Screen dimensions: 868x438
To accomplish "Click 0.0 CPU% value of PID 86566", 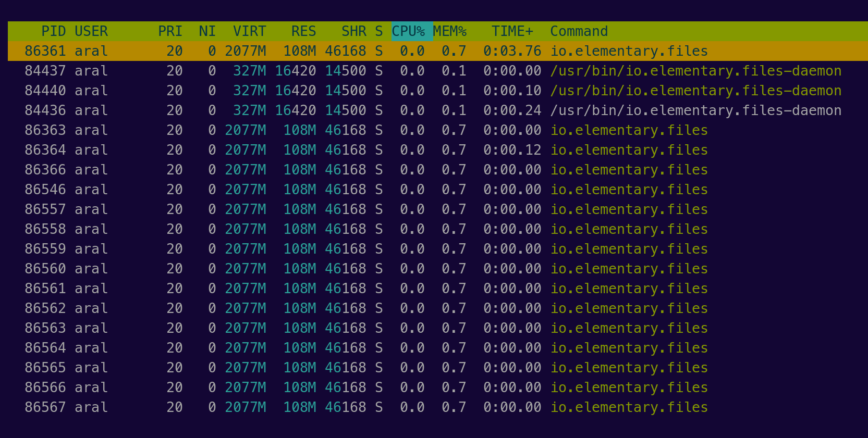I will click(x=412, y=387).
